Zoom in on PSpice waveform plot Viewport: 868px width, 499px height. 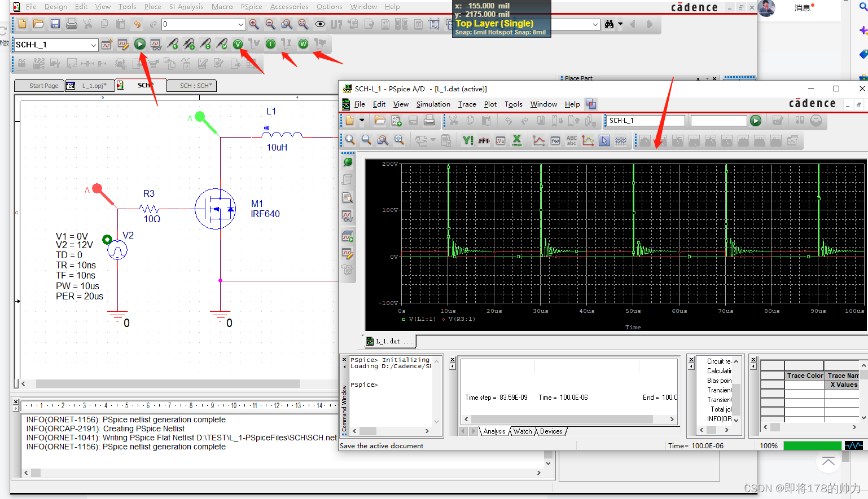coord(350,140)
